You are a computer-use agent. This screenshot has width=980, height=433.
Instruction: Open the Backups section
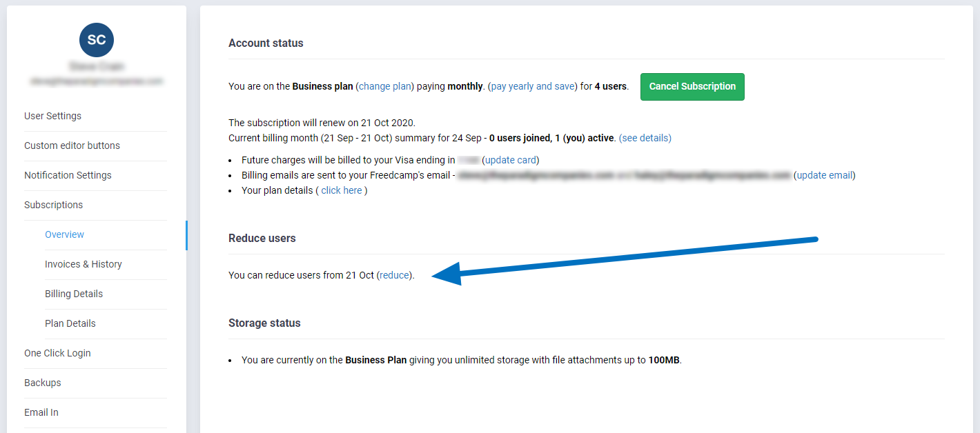click(x=42, y=383)
